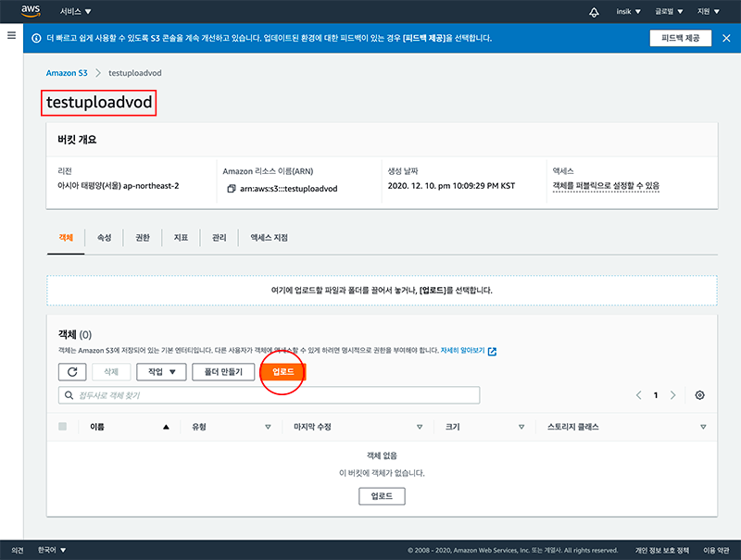
Task: Select all objects checkbox in header
Action: 62,427
